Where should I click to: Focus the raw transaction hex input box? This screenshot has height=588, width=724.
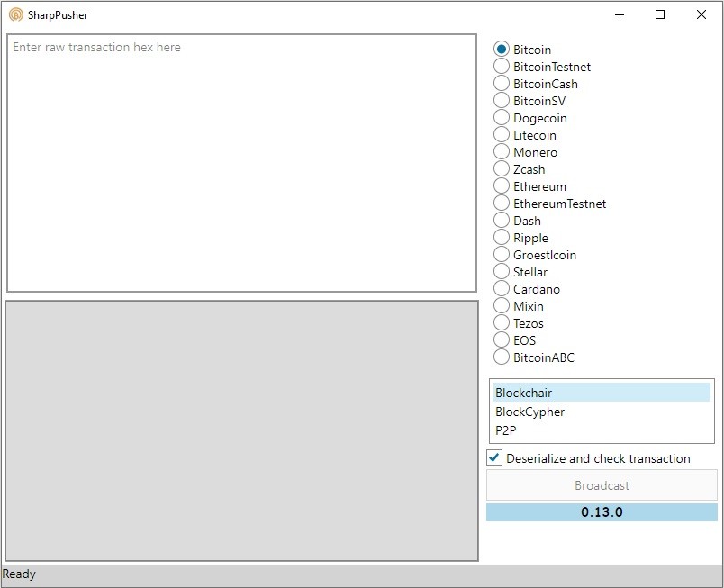[x=241, y=163]
